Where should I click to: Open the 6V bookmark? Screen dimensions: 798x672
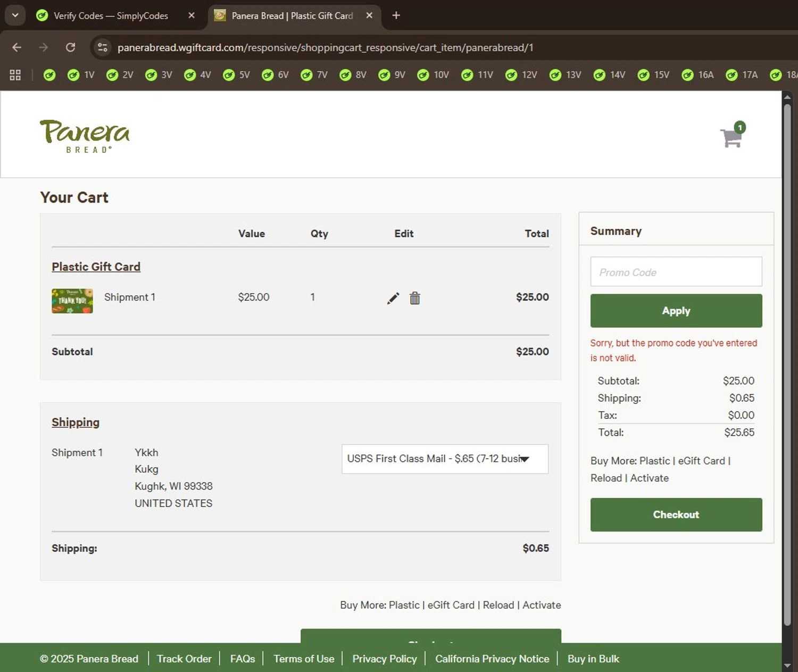click(275, 75)
